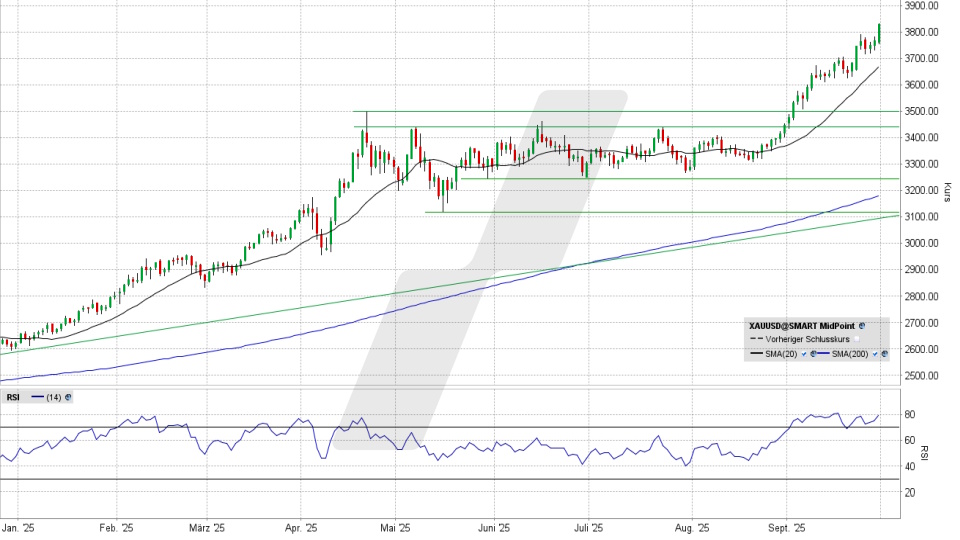
Task: Click the blue SMA(200) line sample in legend
Action: click(825, 354)
